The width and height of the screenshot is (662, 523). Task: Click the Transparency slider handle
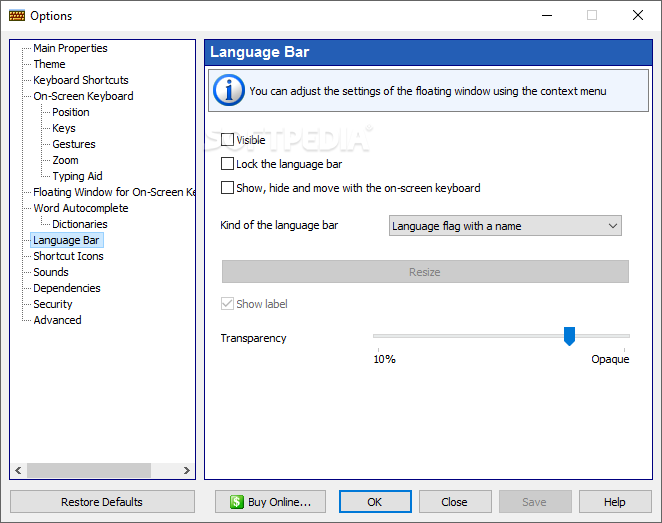(x=570, y=336)
